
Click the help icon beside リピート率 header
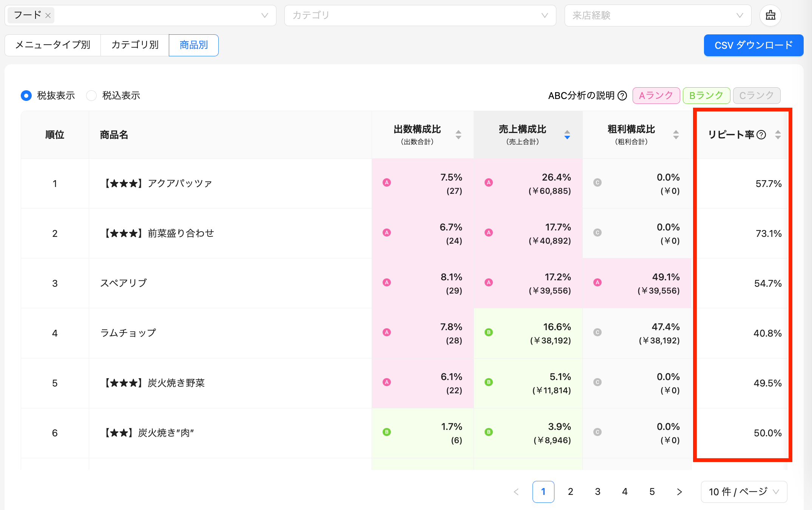pos(761,134)
